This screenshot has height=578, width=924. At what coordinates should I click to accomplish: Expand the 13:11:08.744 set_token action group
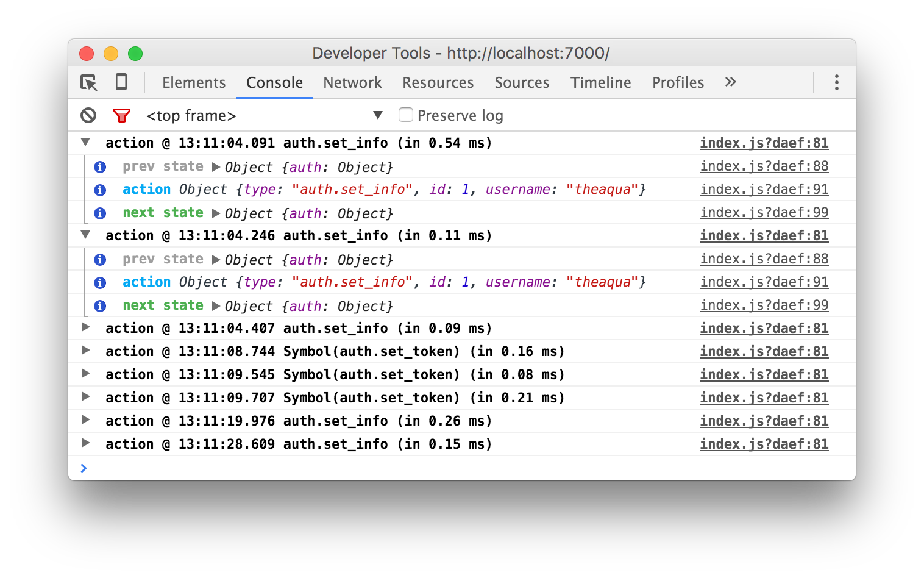[x=86, y=351]
